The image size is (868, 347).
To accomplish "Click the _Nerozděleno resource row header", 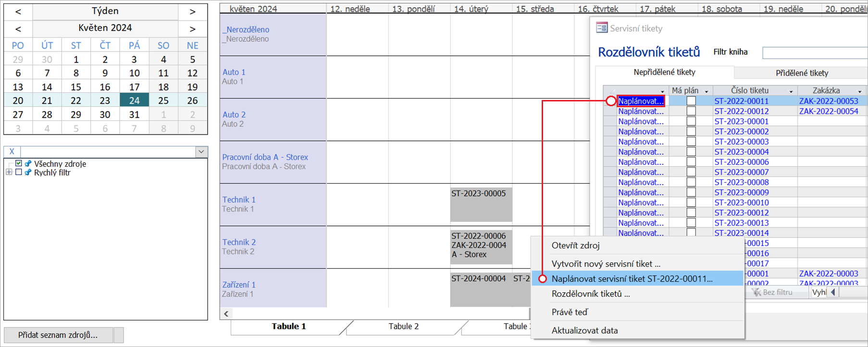I will [273, 34].
